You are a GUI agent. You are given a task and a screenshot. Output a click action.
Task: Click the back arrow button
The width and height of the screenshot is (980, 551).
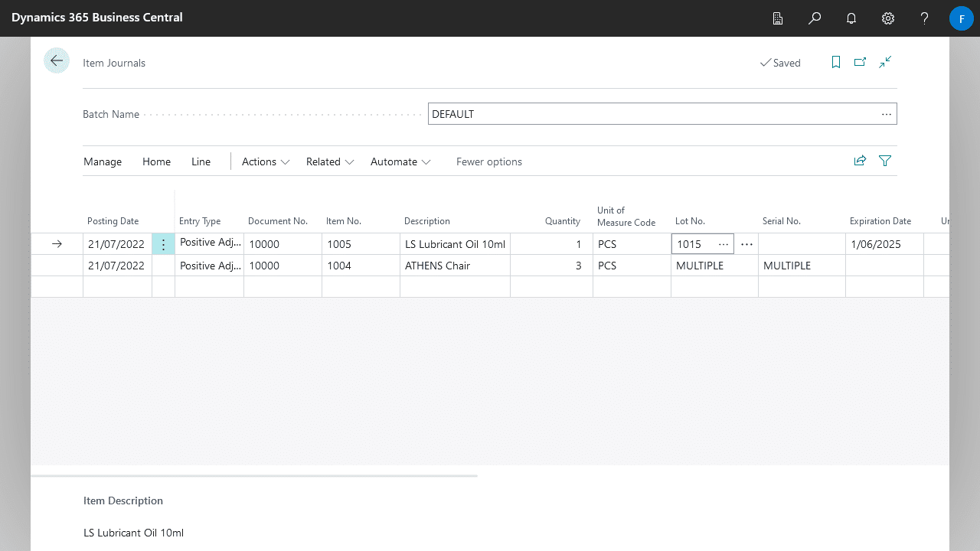57,61
